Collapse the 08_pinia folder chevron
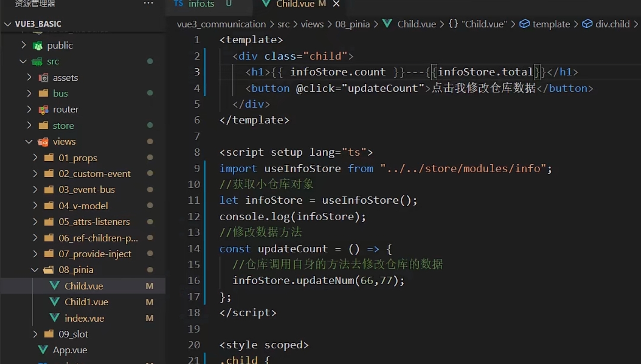This screenshot has height=364, width=641. pos(35,270)
